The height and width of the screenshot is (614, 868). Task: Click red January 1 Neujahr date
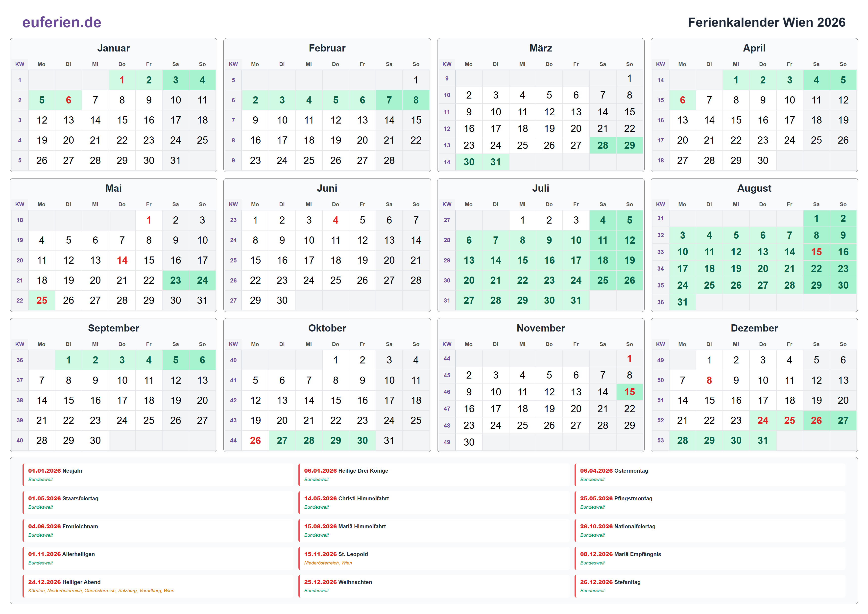coord(122,80)
